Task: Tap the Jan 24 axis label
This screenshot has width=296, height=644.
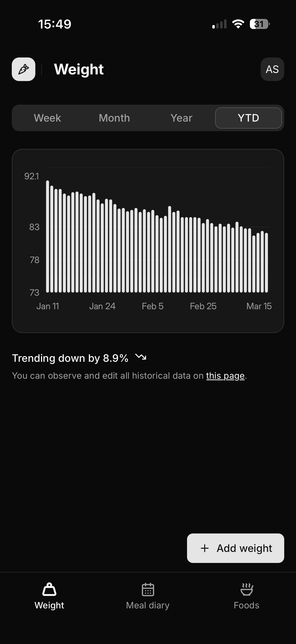Action: (x=102, y=306)
